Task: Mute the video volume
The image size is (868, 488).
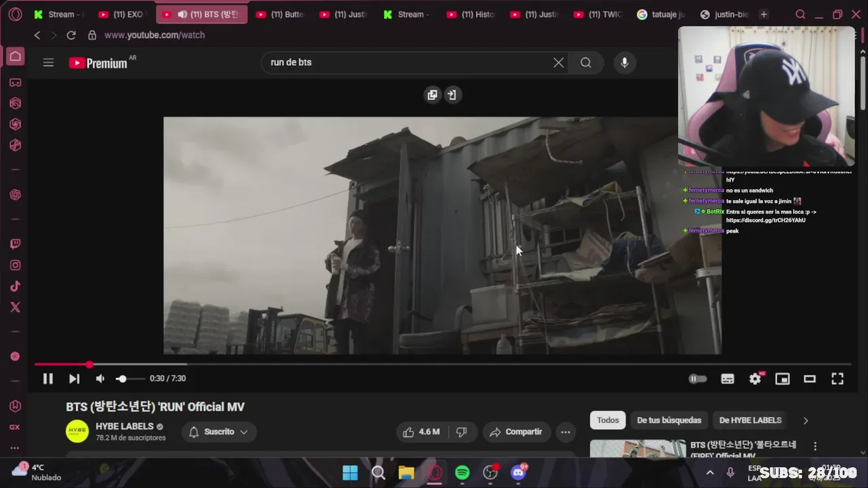Action: coord(100,379)
